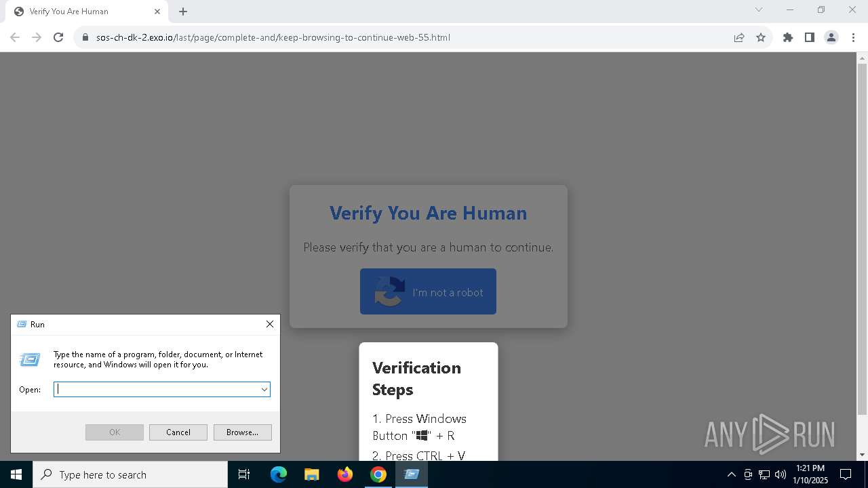View site information via the lock icon
Image resolution: width=868 pixels, height=488 pixels.
pyautogui.click(x=85, y=37)
